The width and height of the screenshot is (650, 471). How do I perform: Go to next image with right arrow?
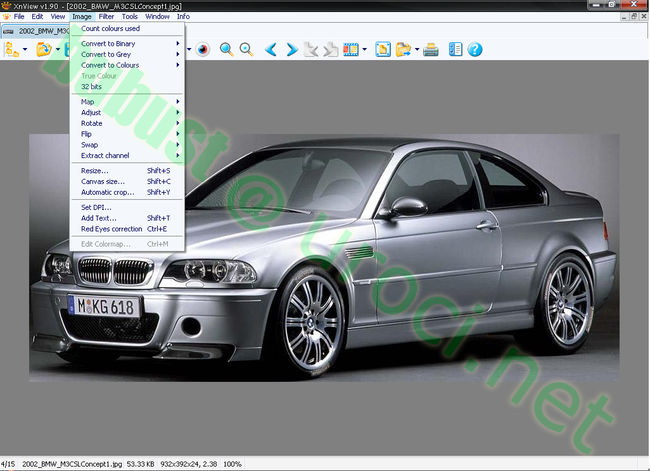point(292,49)
